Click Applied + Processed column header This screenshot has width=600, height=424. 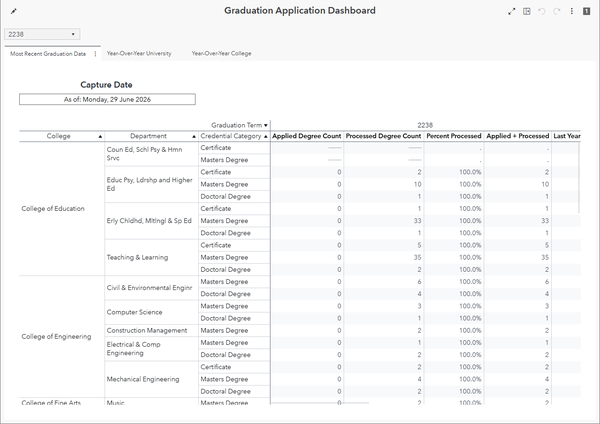(x=518, y=136)
